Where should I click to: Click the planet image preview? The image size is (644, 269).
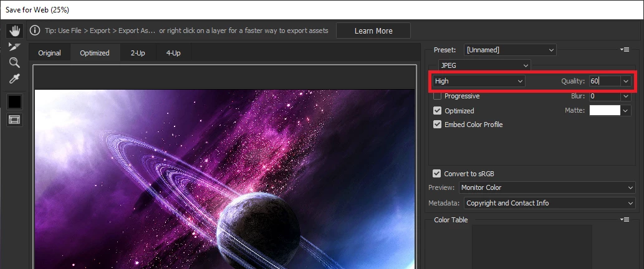pyautogui.click(x=224, y=179)
